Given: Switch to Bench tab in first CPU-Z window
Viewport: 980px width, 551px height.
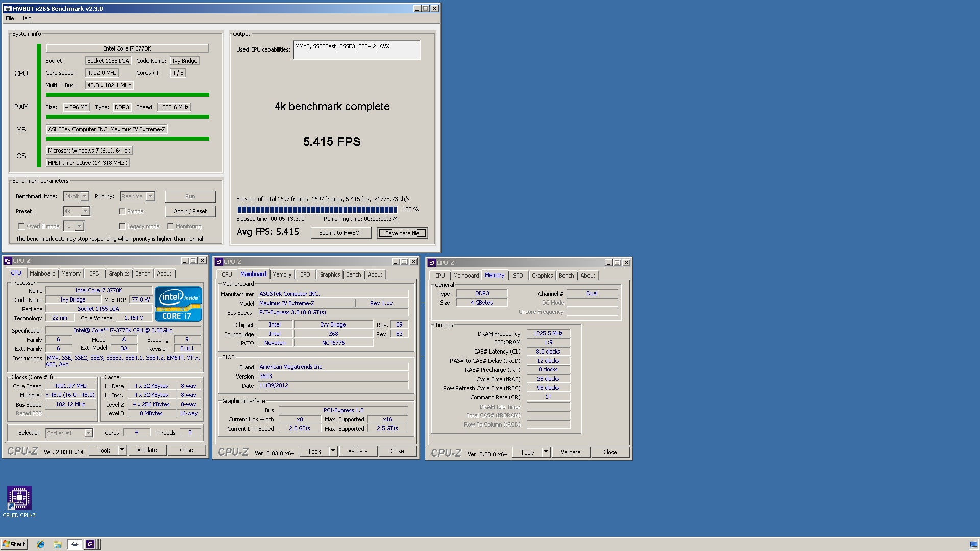Looking at the screenshot, I should click(143, 273).
